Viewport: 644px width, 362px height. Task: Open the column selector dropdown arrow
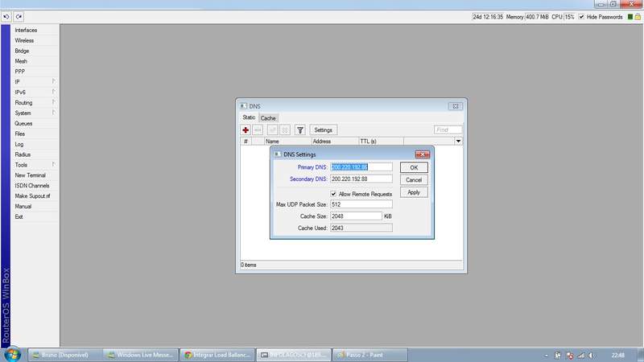tap(458, 142)
